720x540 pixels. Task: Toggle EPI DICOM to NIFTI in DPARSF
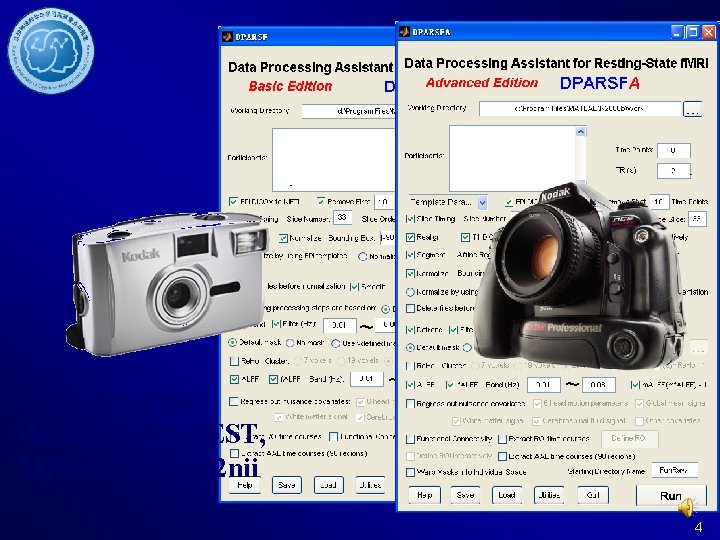pyautogui.click(x=233, y=202)
